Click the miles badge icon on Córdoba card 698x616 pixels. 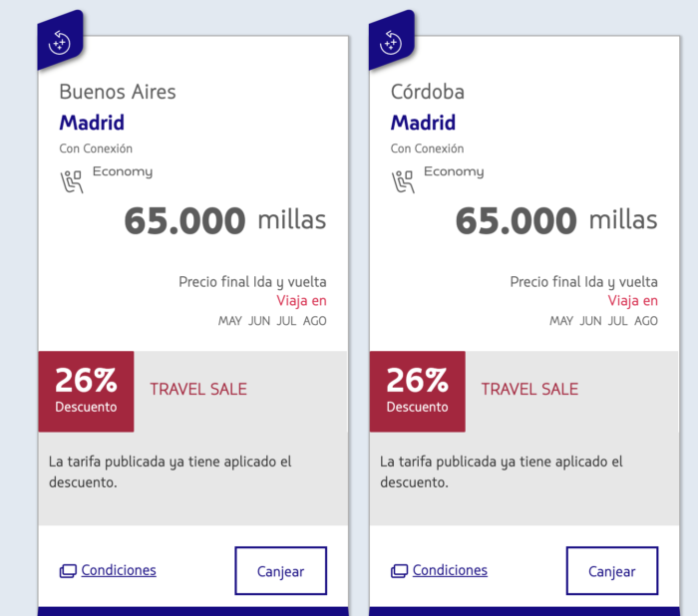tap(391, 41)
